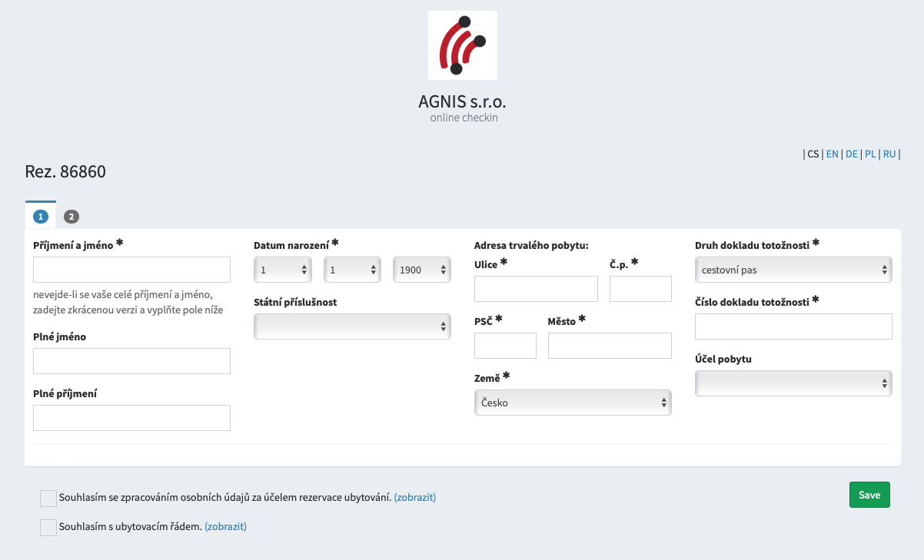Screen dimensions: 924x560
Task: Click the Příjmení a jméno input field
Action: click(x=131, y=270)
